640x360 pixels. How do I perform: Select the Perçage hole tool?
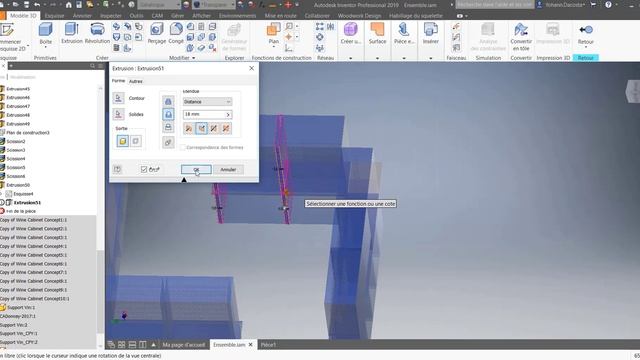click(157, 33)
